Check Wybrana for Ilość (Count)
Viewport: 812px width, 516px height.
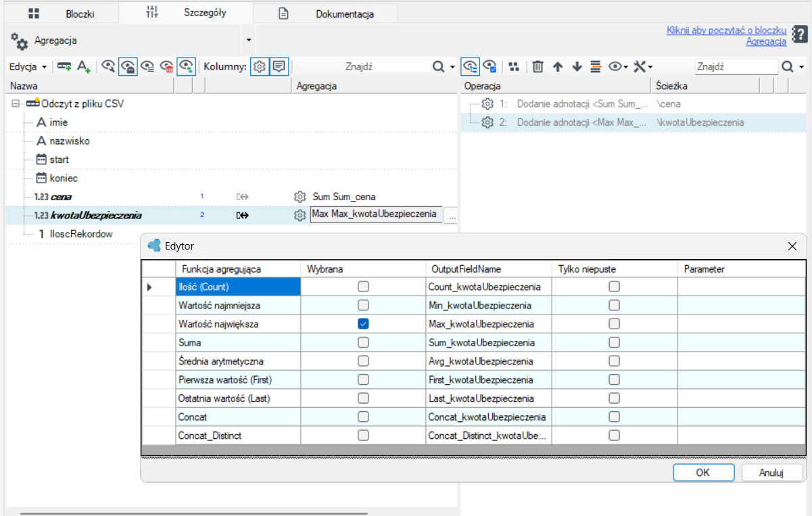tap(363, 287)
